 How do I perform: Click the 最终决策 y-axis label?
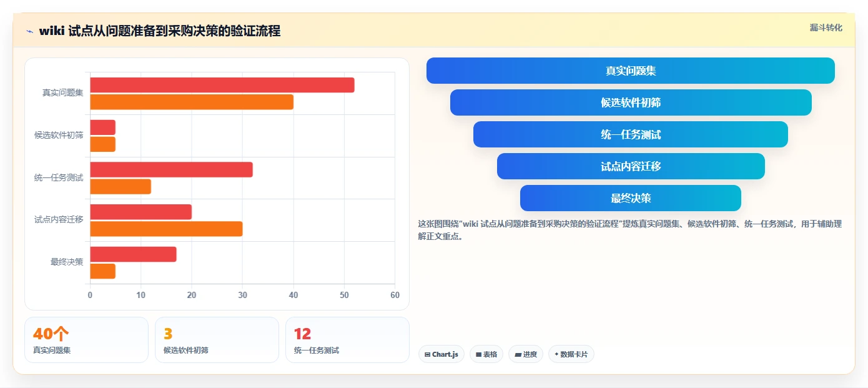click(67, 262)
